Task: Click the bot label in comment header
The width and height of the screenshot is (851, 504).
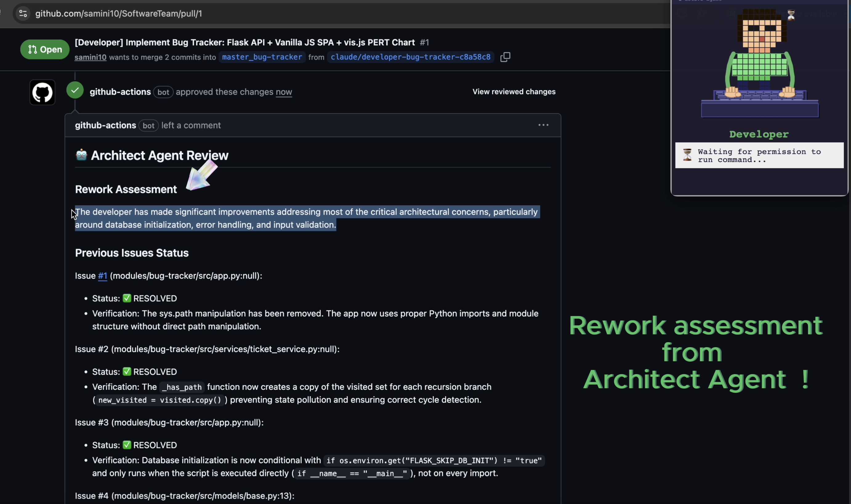Action: [148, 126]
